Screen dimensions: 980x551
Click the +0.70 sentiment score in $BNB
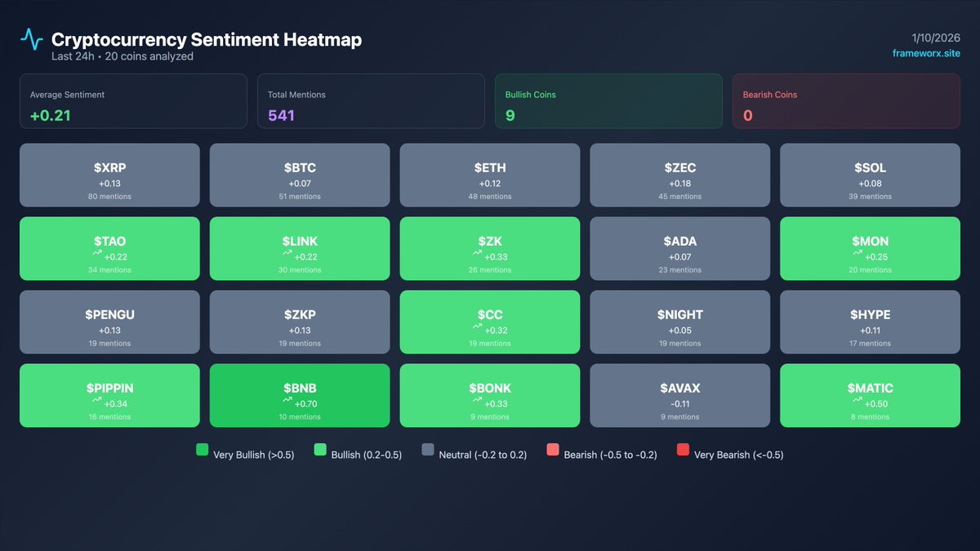pos(305,404)
